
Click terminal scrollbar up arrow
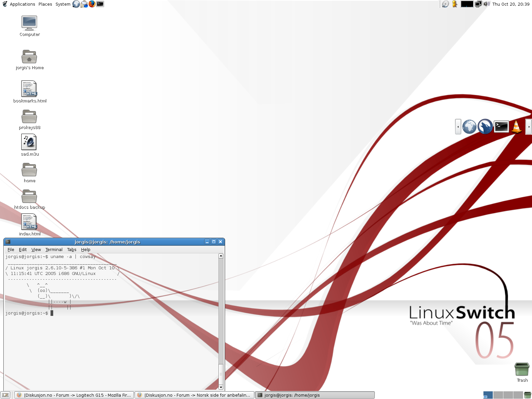[x=221, y=256]
